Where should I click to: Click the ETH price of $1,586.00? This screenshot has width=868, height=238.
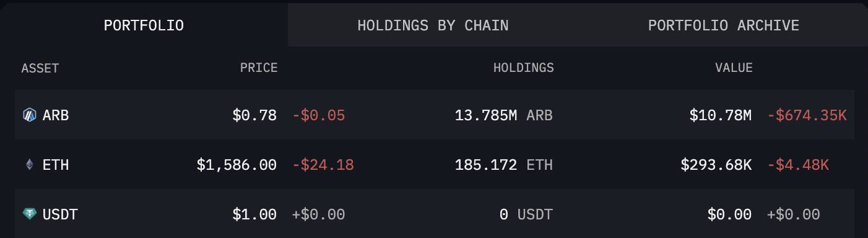click(x=237, y=165)
